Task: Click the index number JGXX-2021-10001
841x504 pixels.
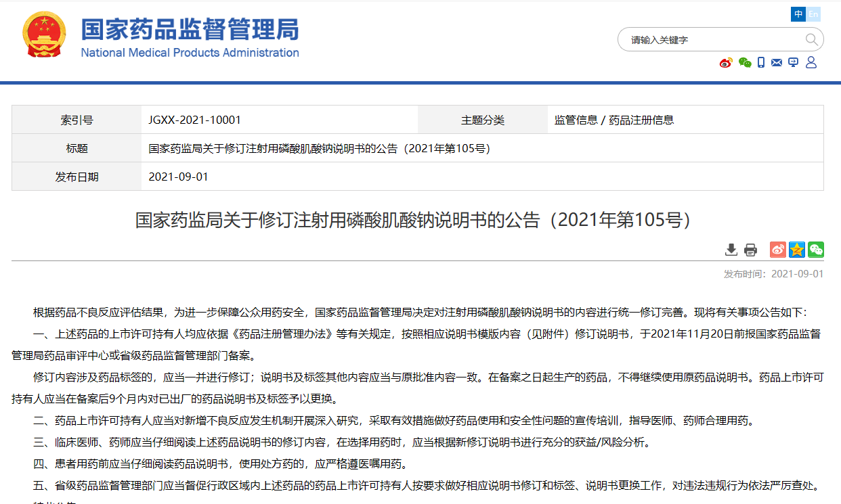Action: [195, 120]
